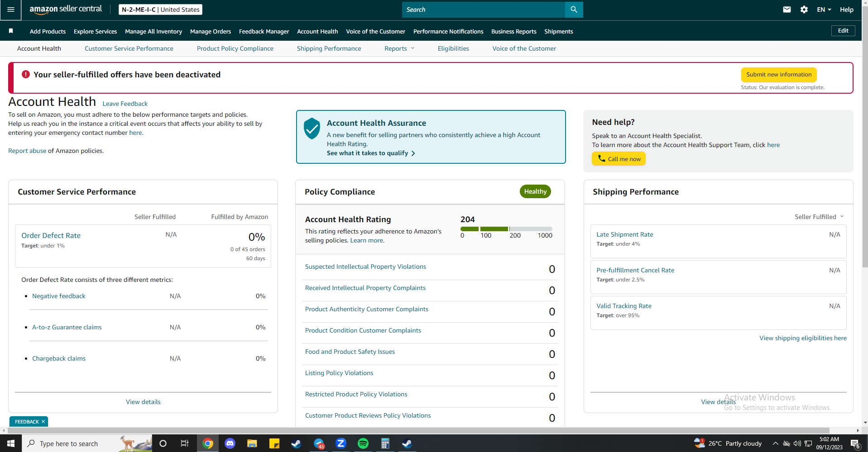This screenshot has width=868, height=452.
Task: Click the Edit button in the menu bar
Action: [843, 31]
